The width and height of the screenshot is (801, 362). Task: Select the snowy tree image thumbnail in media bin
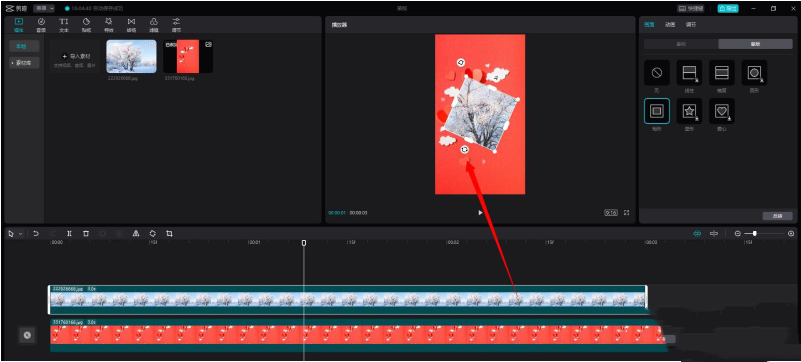coord(131,57)
